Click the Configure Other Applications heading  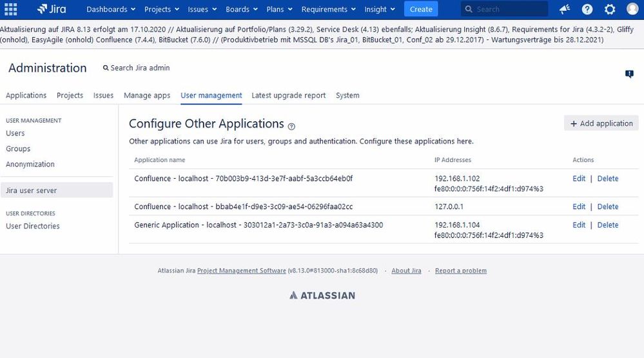(x=206, y=124)
